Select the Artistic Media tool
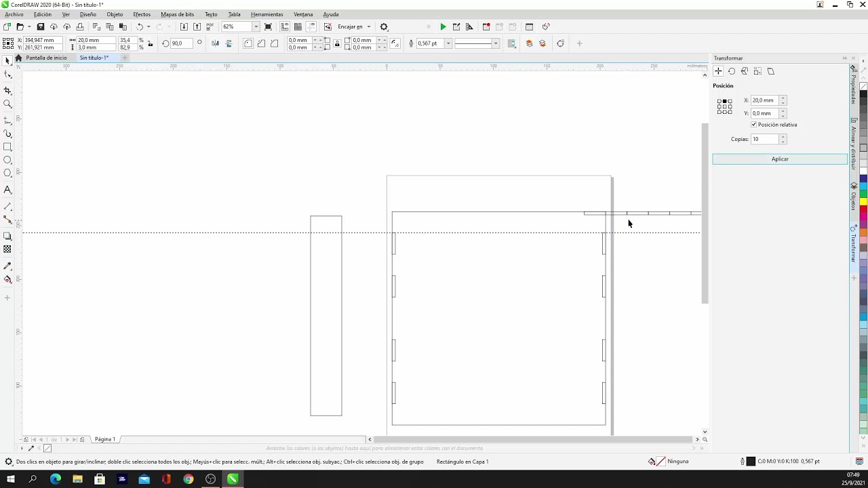 tap(7, 134)
